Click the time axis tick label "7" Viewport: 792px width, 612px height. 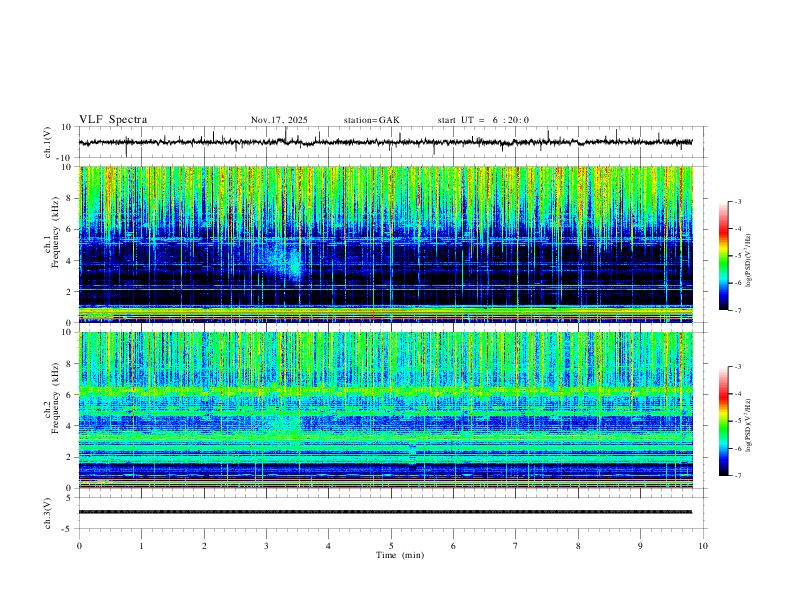pyautogui.click(x=516, y=546)
